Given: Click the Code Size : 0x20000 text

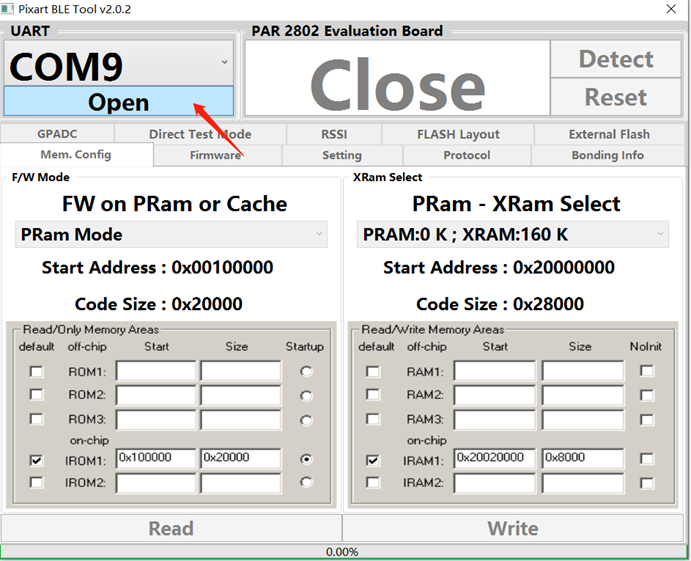Looking at the screenshot, I should coord(158,304).
